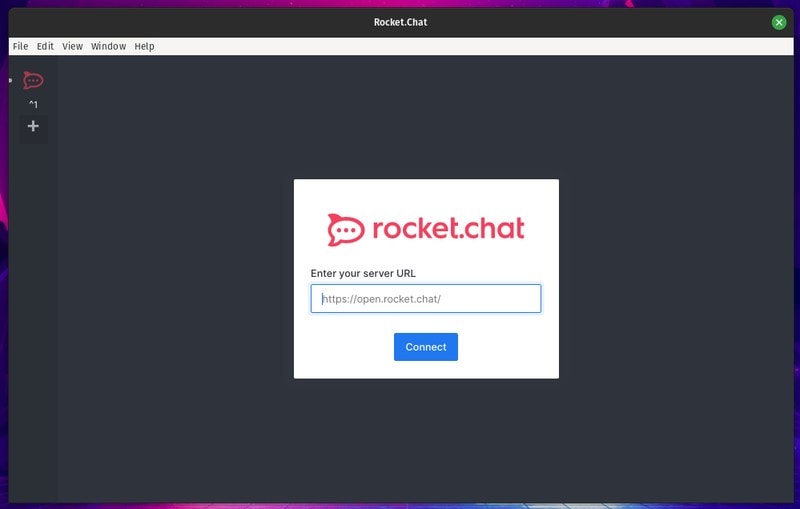Close the Rocket.Chat window
The image size is (800, 509).
(x=779, y=22)
